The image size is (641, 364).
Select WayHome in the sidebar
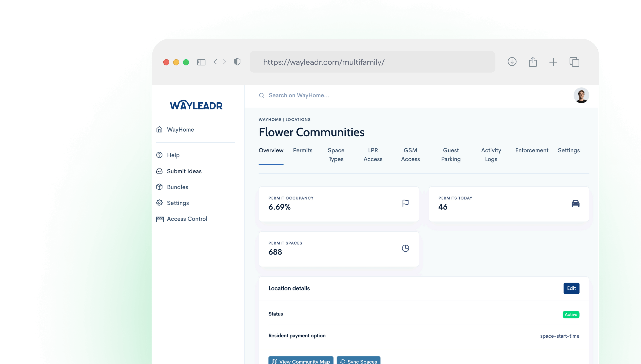tap(180, 129)
